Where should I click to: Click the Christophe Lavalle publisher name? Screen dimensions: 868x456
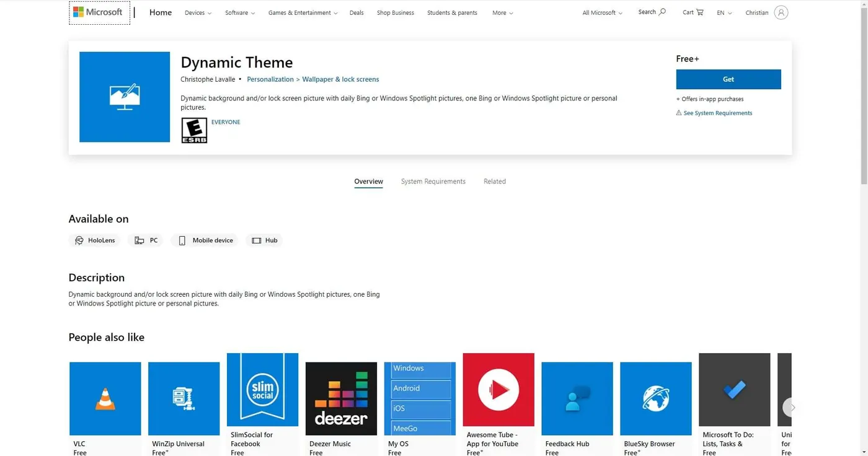(x=208, y=79)
